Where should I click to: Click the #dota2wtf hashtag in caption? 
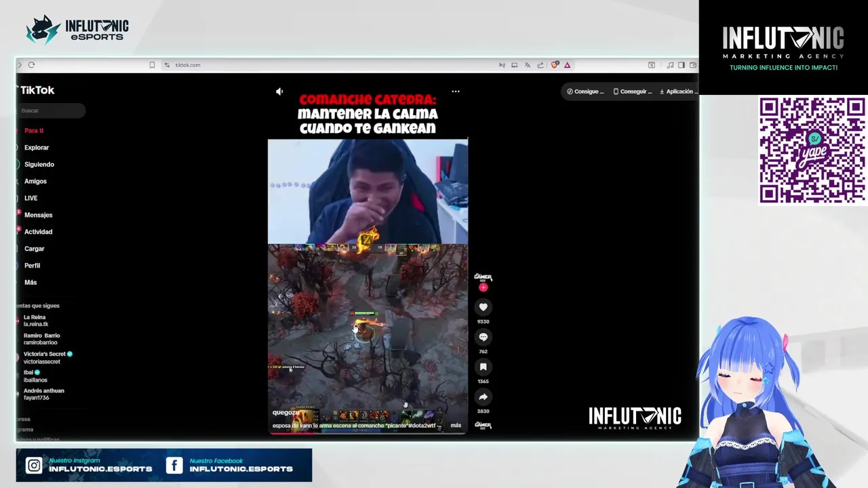click(x=422, y=426)
